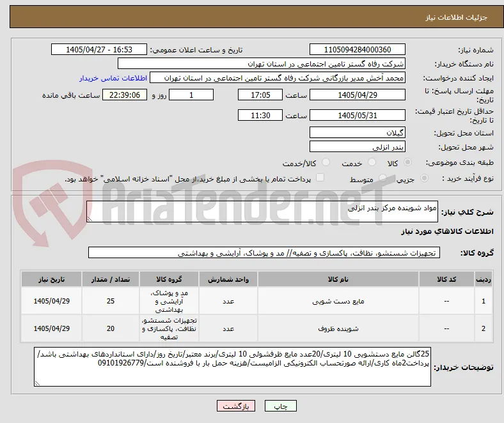Click the جزئیات اطلاعات نیاز header title
504x423 pixels.
pyautogui.click(x=457, y=17)
